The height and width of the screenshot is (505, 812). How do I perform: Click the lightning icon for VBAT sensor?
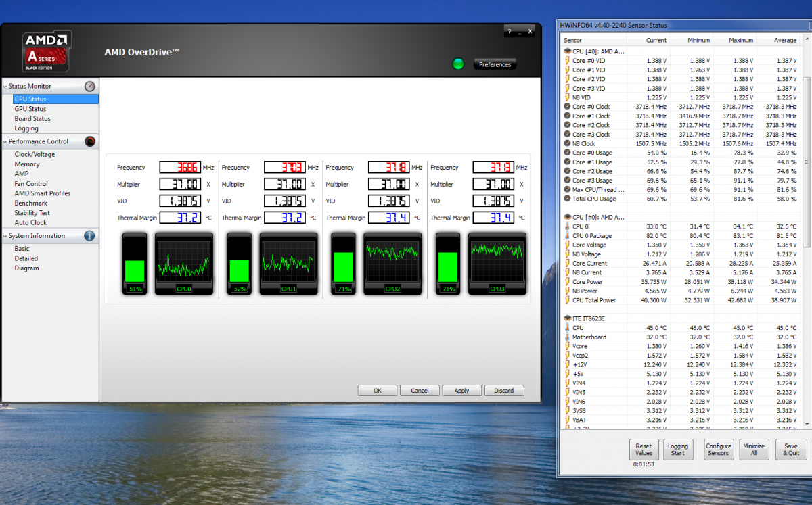[x=567, y=420]
